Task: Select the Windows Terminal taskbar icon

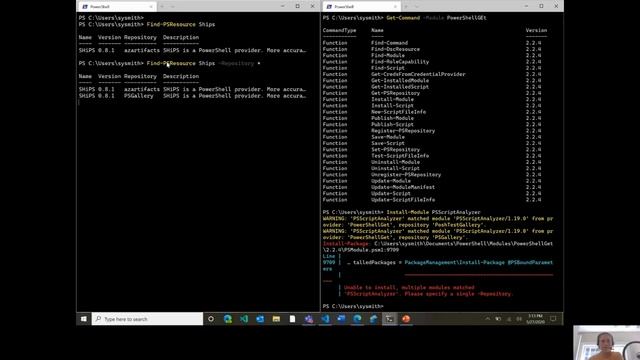Action: 390,319
